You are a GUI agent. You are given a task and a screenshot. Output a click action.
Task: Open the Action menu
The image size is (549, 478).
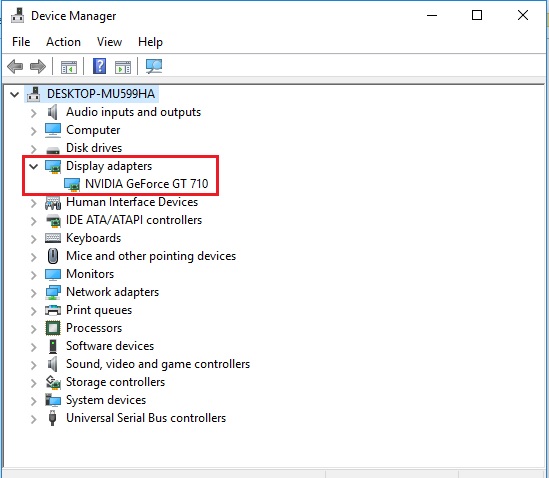[x=63, y=42]
